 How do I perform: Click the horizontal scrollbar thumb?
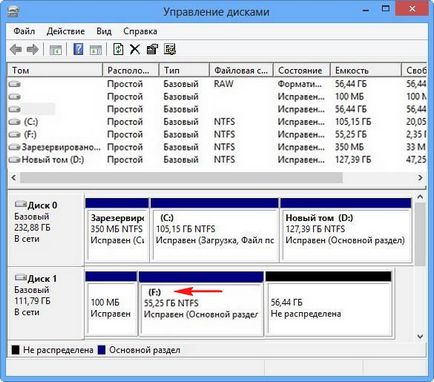tap(181, 178)
